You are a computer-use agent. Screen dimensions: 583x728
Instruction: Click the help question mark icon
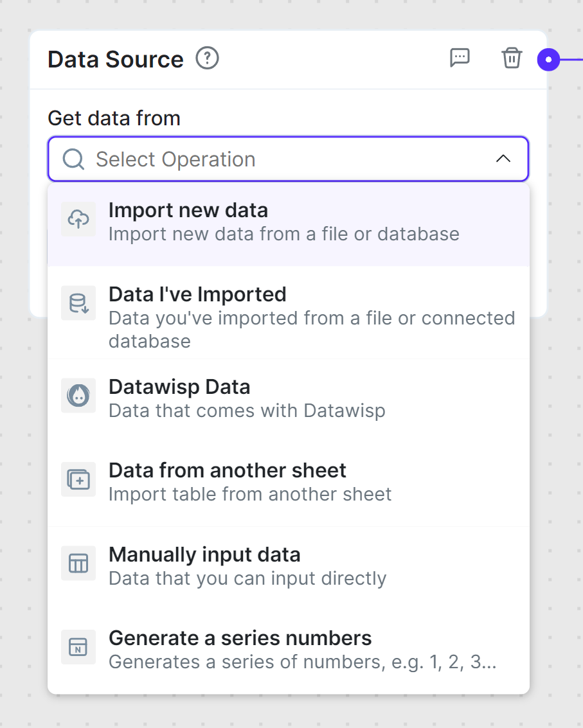(207, 59)
